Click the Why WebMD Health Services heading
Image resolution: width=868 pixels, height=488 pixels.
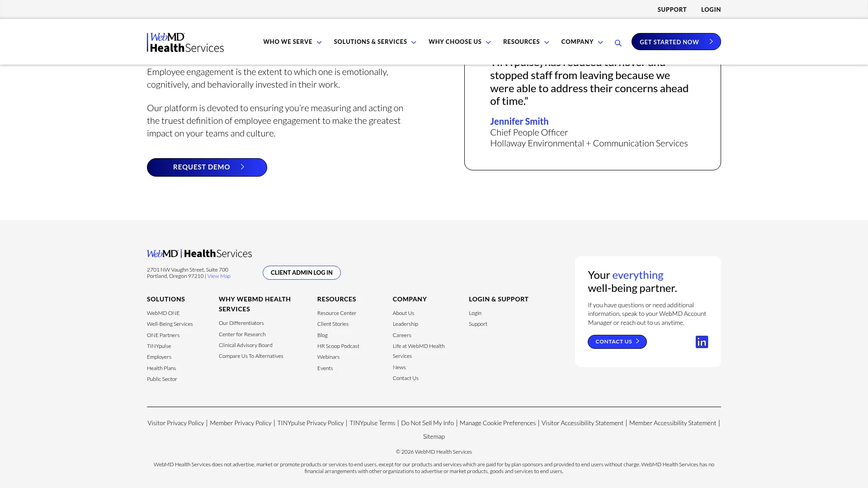pyautogui.click(x=255, y=304)
